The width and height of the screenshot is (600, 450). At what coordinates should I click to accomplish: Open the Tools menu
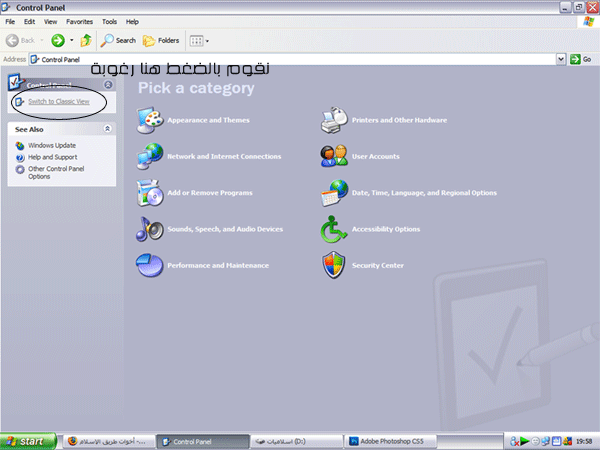[109, 22]
